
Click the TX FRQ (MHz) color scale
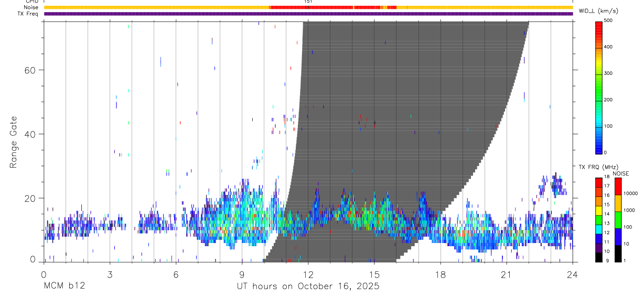click(598, 219)
